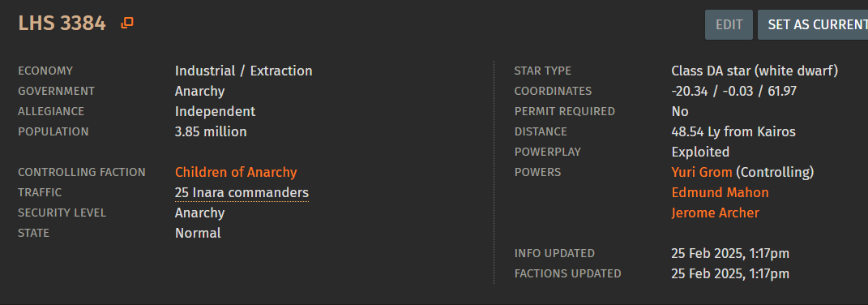The width and height of the screenshot is (868, 305).
Task: Click the Class DA star type value
Action: tap(755, 71)
